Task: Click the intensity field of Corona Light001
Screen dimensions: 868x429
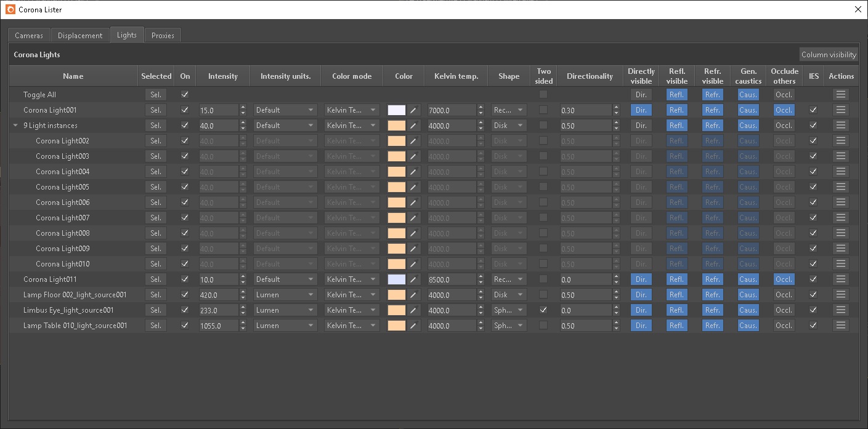Action: [218, 110]
